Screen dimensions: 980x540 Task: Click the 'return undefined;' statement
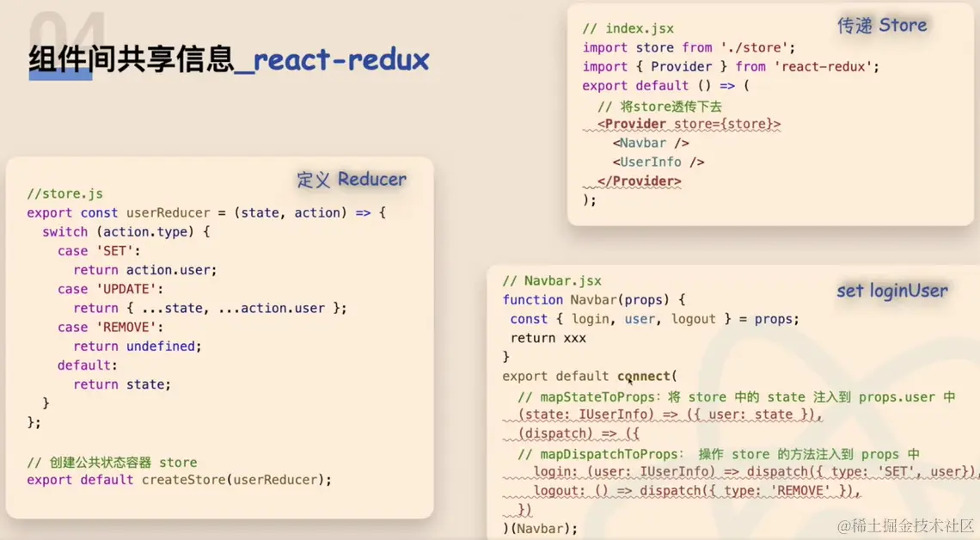click(x=138, y=347)
